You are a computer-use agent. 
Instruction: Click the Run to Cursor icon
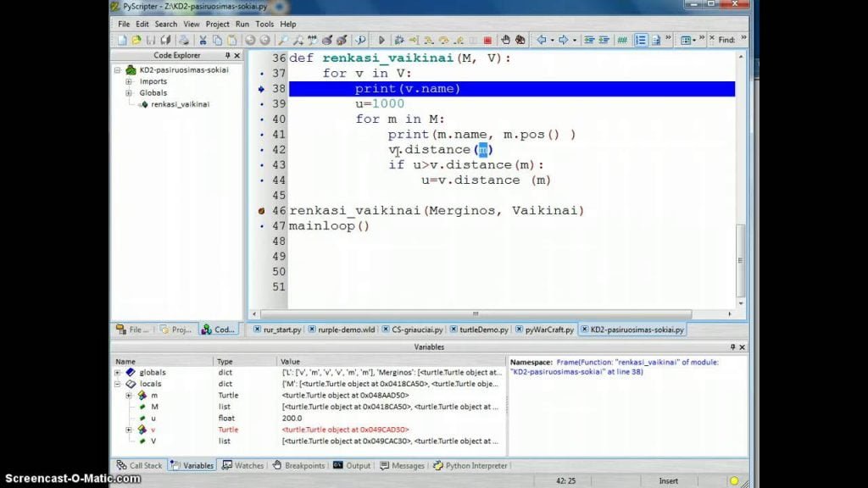414,40
